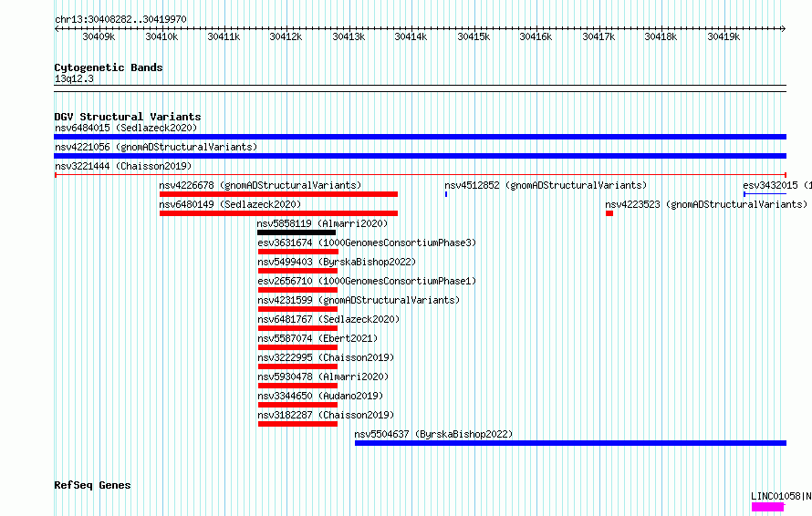The image size is (812, 516).
Task: Select nsv4512852 (gnomADStructuralVariants) label
Action: click(x=546, y=185)
